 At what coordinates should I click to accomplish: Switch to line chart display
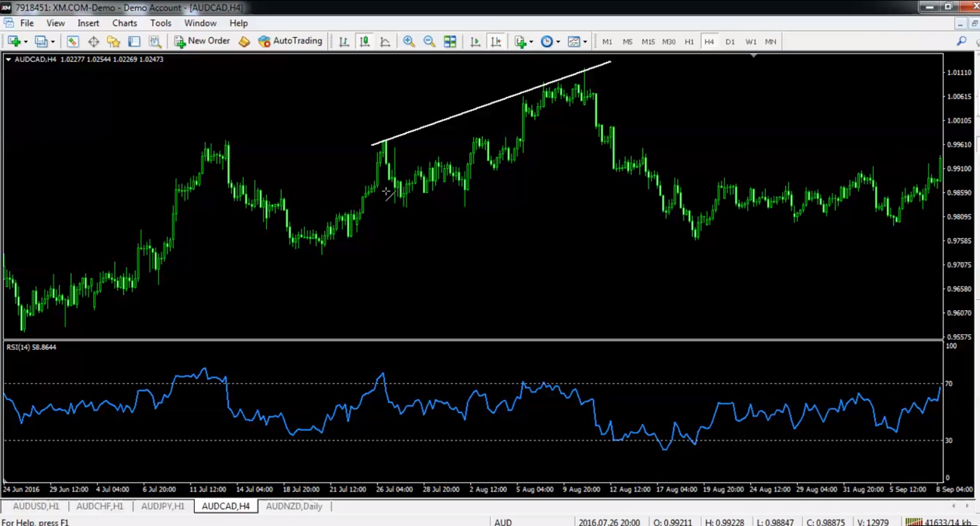tap(385, 42)
